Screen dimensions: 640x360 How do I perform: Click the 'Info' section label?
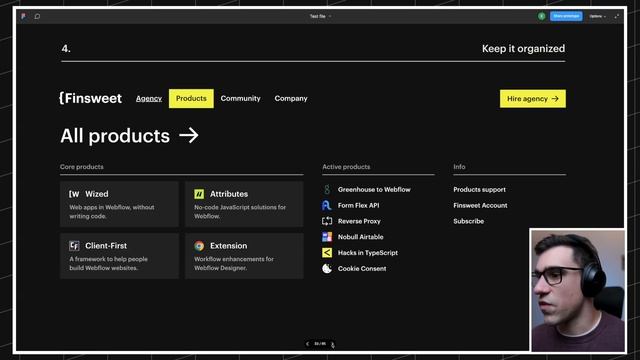click(x=459, y=167)
